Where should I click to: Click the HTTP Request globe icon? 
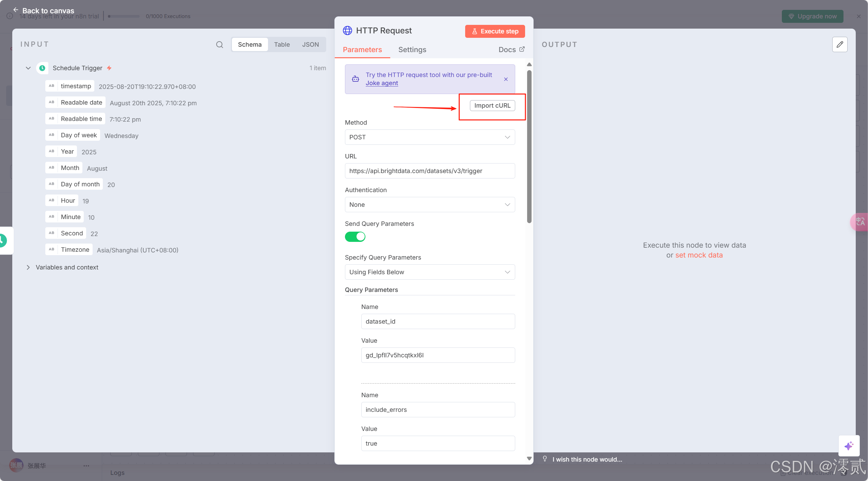(347, 31)
